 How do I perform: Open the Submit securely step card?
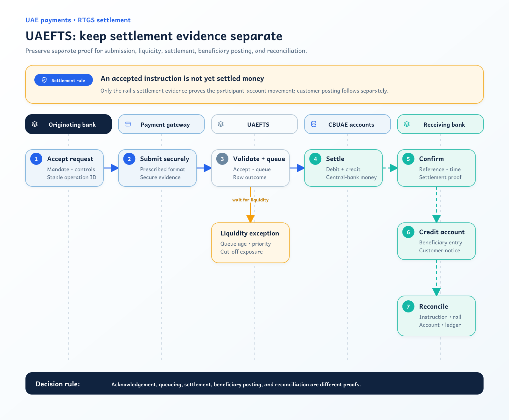[x=157, y=168]
